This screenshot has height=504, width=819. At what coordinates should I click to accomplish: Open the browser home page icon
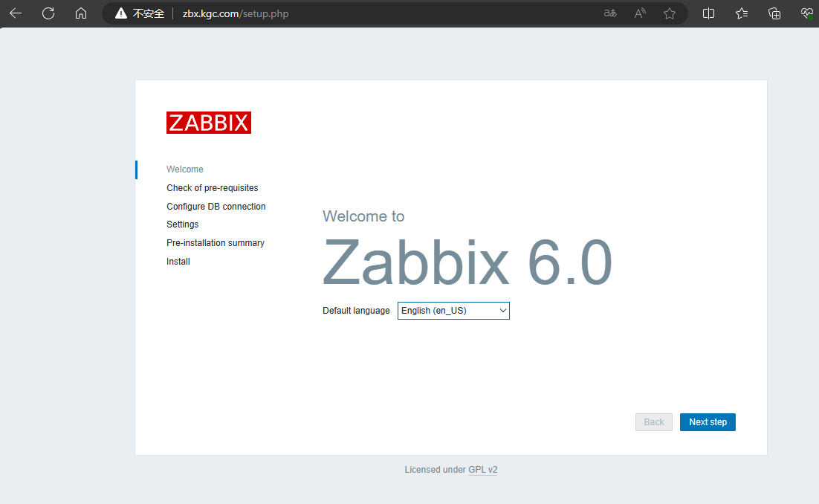click(x=81, y=13)
